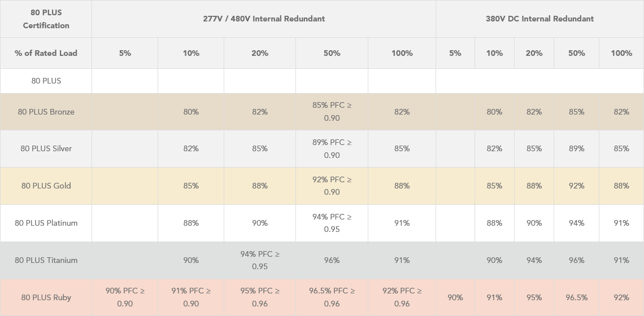The image size is (644, 316).
Task: Select the '% of Rated Load' label
Action: tap(46, 53)
